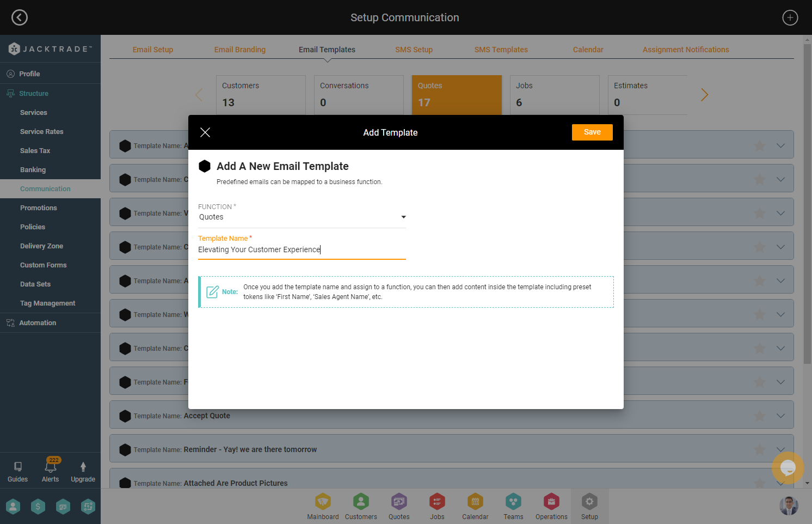Open the Email Setup tab

coord(153,50)
